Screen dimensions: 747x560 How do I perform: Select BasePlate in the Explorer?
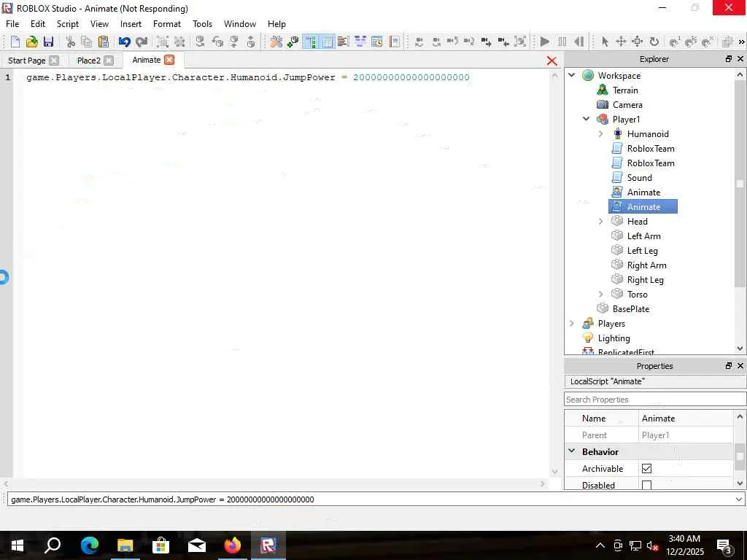tap(631, 309)
